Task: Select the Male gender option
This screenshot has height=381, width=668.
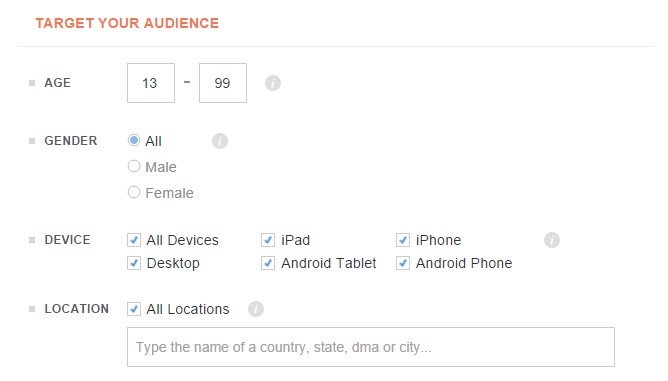Action: (x=134, y=166)
